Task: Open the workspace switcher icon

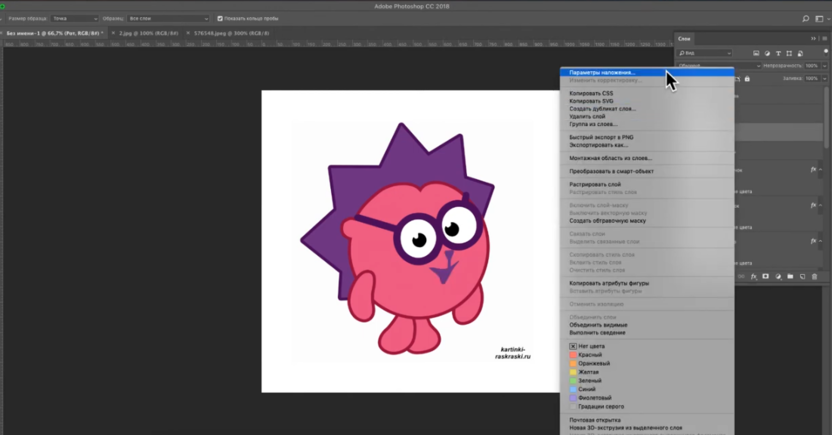Action: click(821, 18)
